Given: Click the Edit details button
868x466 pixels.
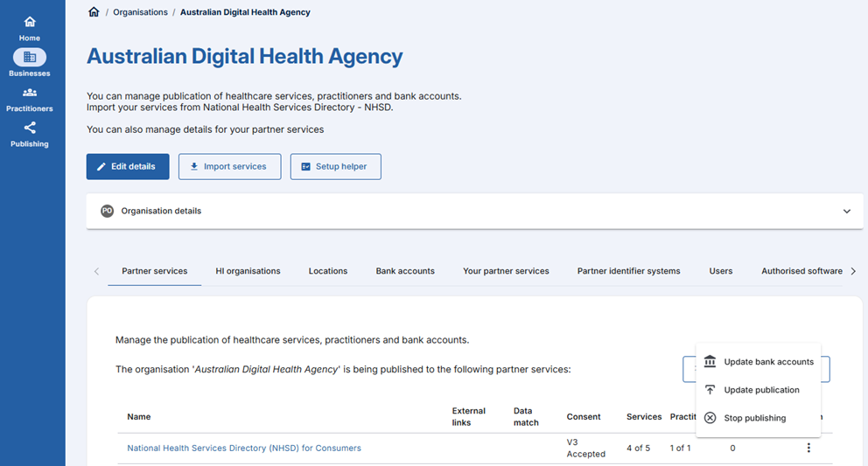Looking at the screenshot, I should pos(128,167).
